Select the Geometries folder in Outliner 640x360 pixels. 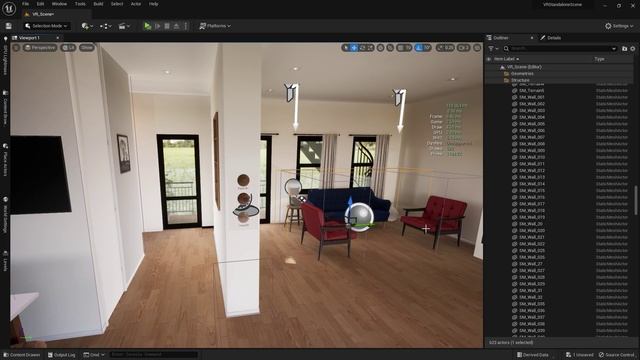tap(522, 73)
